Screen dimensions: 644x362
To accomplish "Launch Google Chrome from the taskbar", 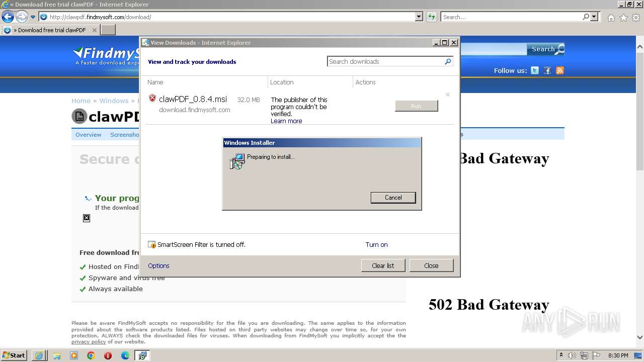I will [x=91, y=355].
